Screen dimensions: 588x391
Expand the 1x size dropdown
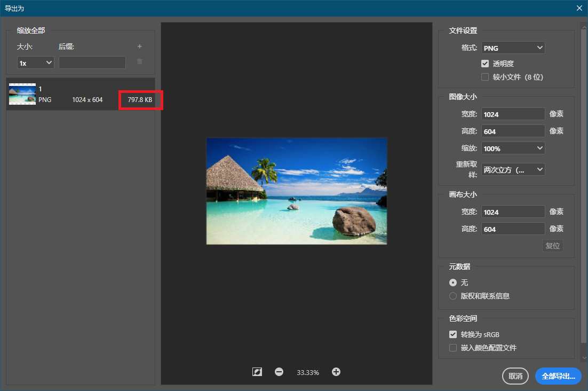coord(36,63)
